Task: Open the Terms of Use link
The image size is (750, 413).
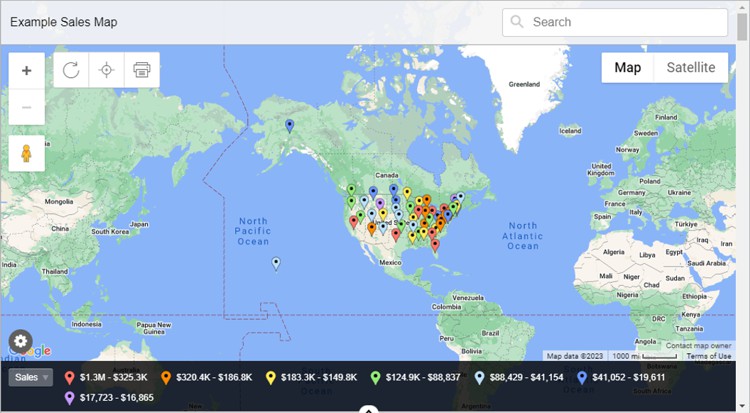Action: pos(709,356)
